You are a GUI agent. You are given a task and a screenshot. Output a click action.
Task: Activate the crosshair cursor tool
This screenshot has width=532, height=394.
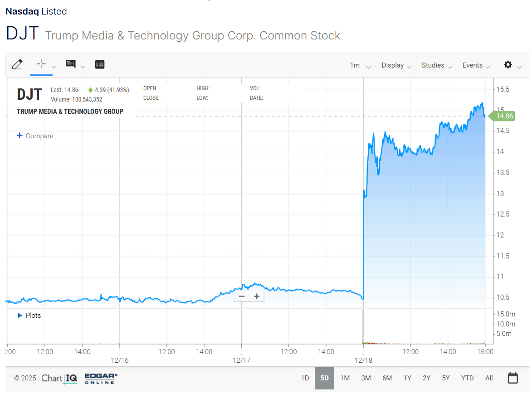click(x=41, y=64)
